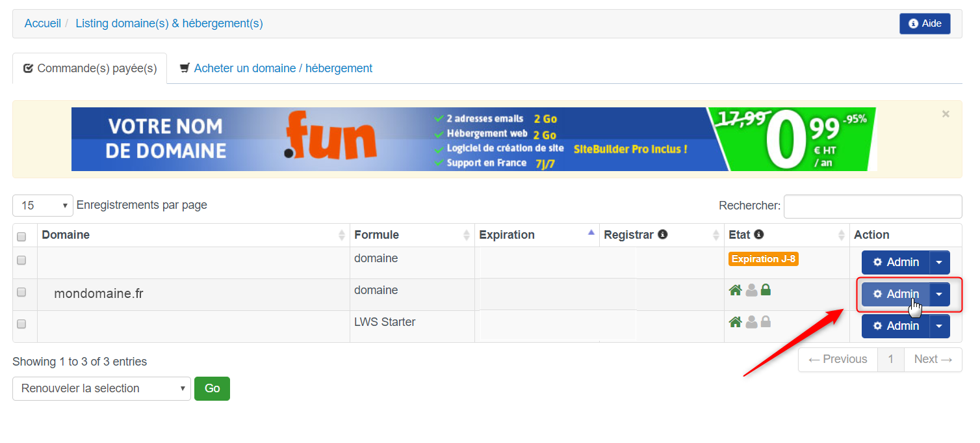
Task: Switch to Acheter un domaine / hébergement tab
Action: tap(276, 68)
